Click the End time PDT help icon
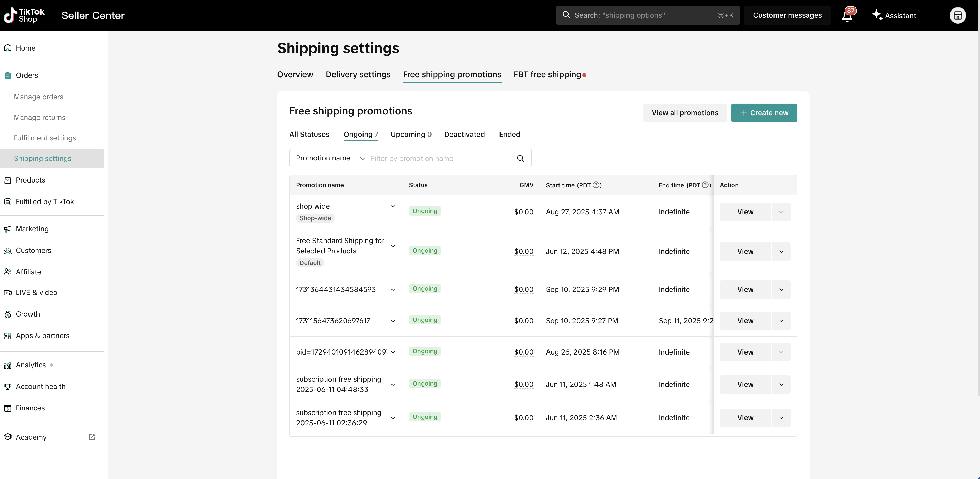The width and height of the screenshot is (980, 479). [705, 185]
